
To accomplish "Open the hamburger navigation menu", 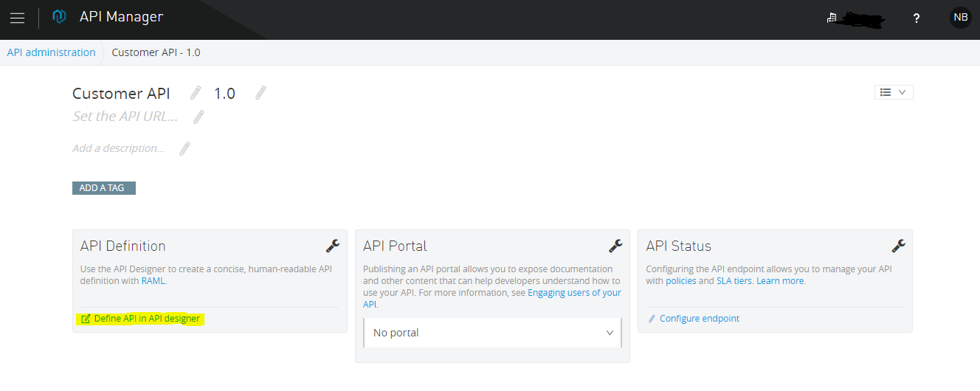I will tap(17, 18).
